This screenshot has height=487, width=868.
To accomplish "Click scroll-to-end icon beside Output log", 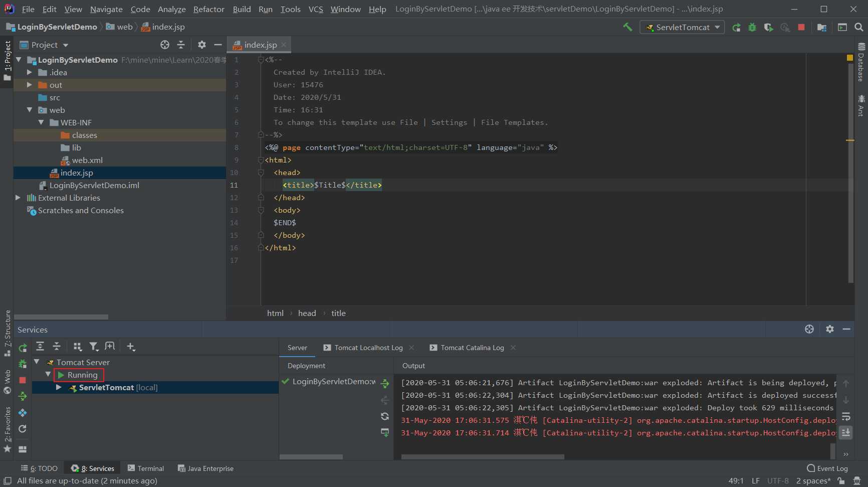I will click(846, 432).
